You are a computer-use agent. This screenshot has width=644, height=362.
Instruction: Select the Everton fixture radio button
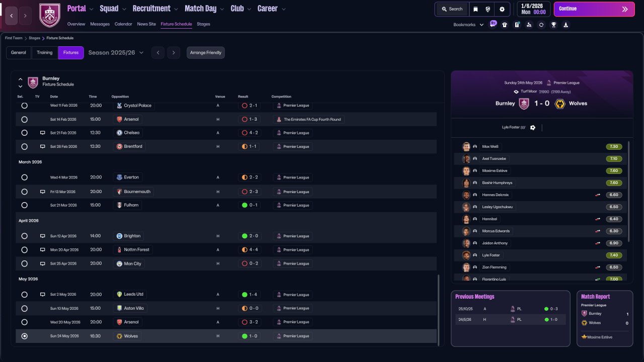click(24, 177)
